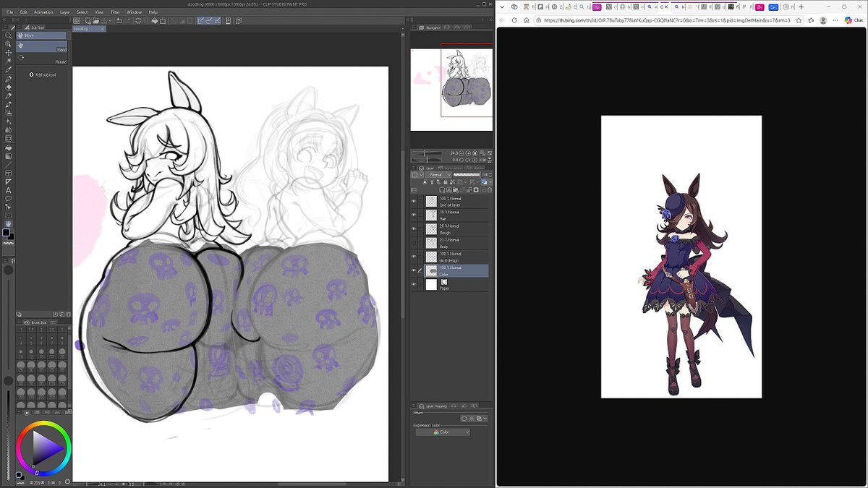Select the Move sub tool group
Screen dimensions: 868x488
41,35
